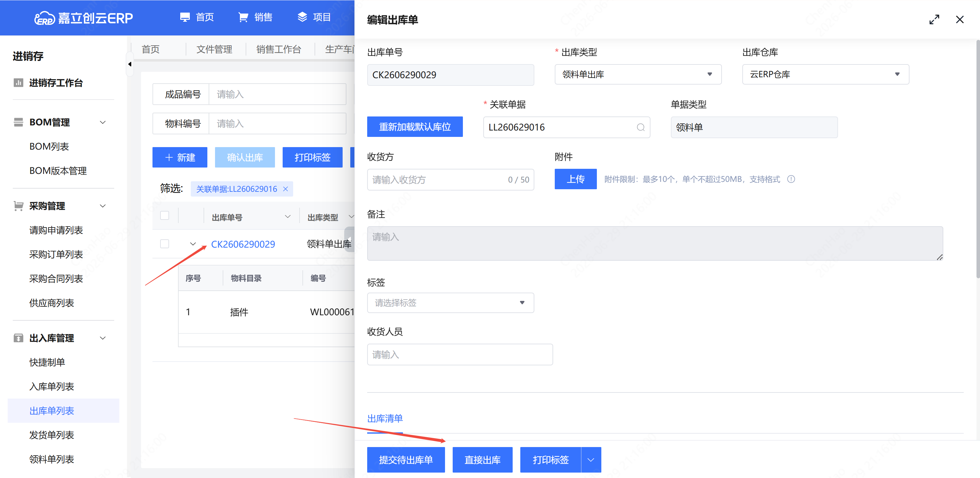Click the 采购管理 shopping cart icon
980x478 pixels.
[18, 206]
